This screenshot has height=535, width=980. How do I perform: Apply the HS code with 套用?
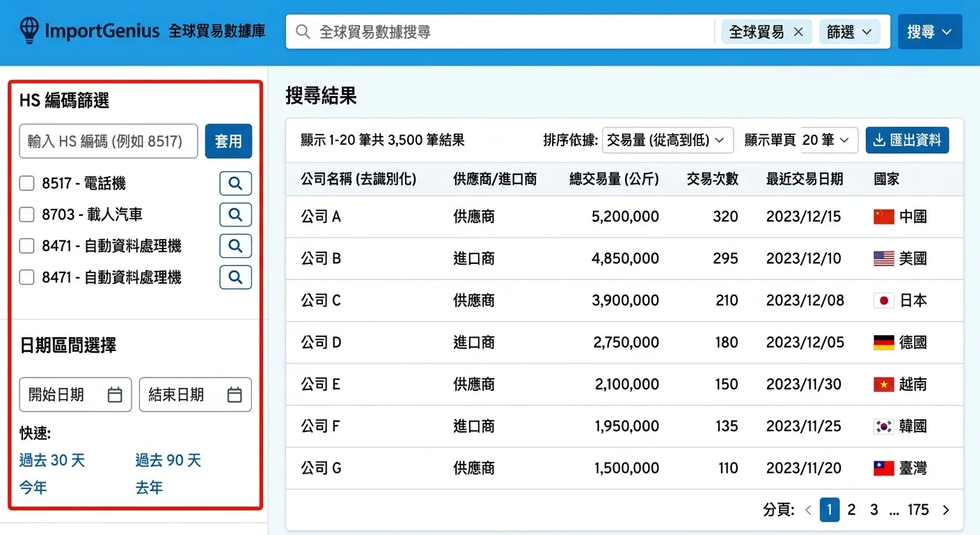point(228,141)
